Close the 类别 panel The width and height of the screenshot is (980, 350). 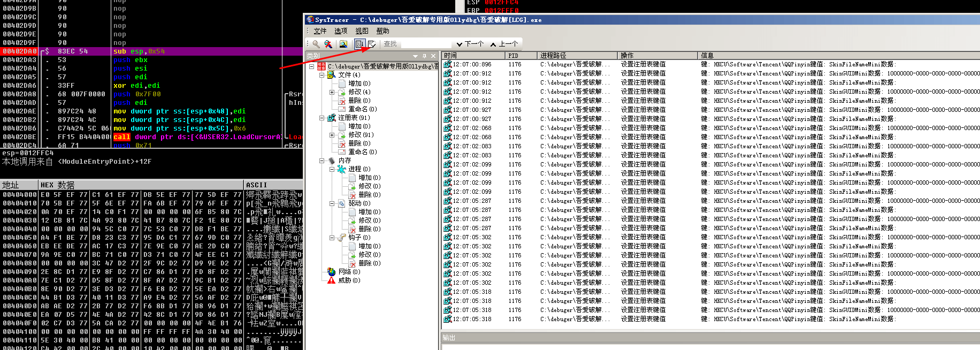433,56
